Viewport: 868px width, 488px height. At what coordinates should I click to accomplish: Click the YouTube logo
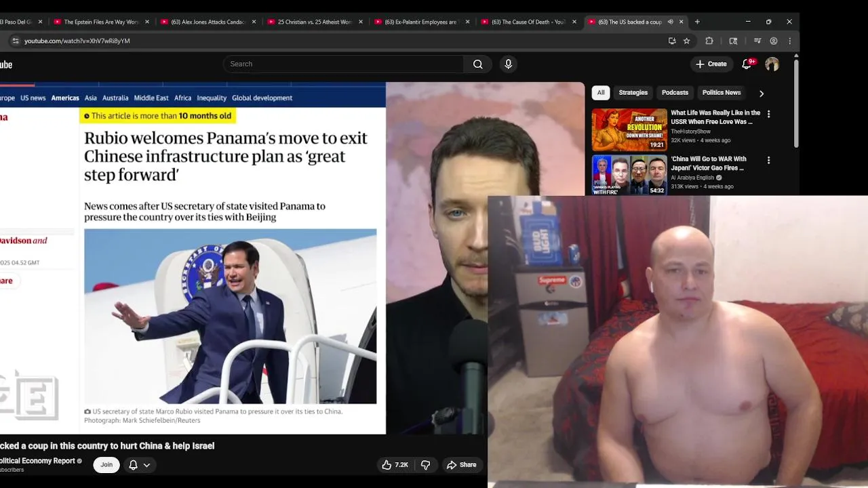(6, 64)
